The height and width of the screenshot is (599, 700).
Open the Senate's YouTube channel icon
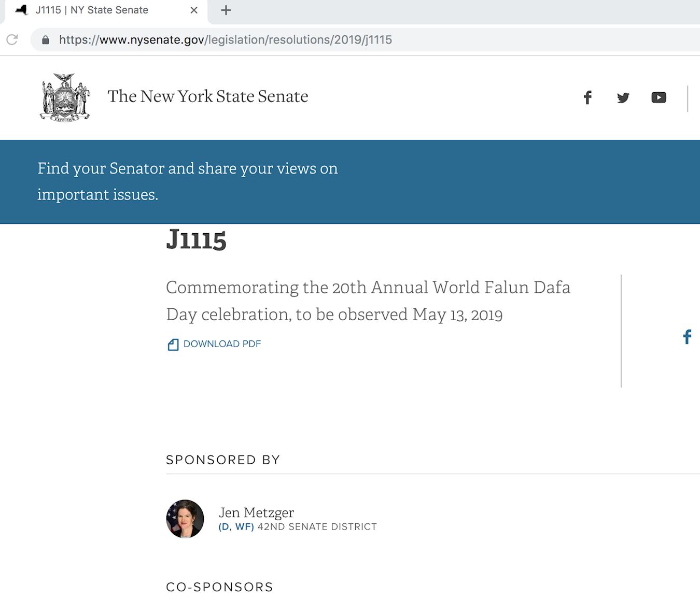[659, 97]
